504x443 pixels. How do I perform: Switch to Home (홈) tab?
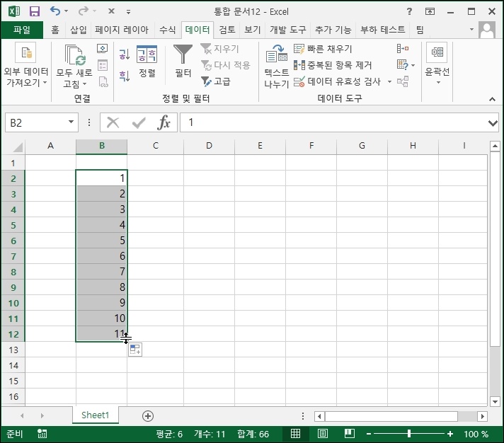click(55, 30)
